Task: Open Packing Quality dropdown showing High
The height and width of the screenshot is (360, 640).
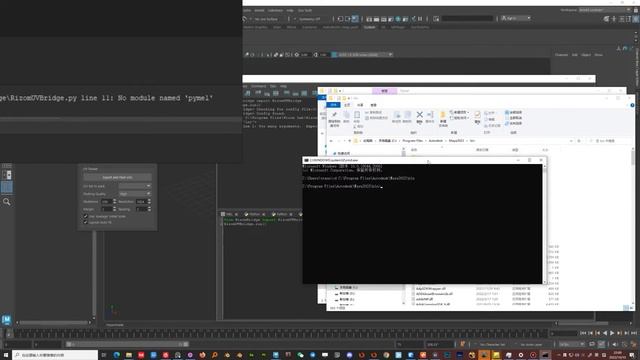Action: 135,194
